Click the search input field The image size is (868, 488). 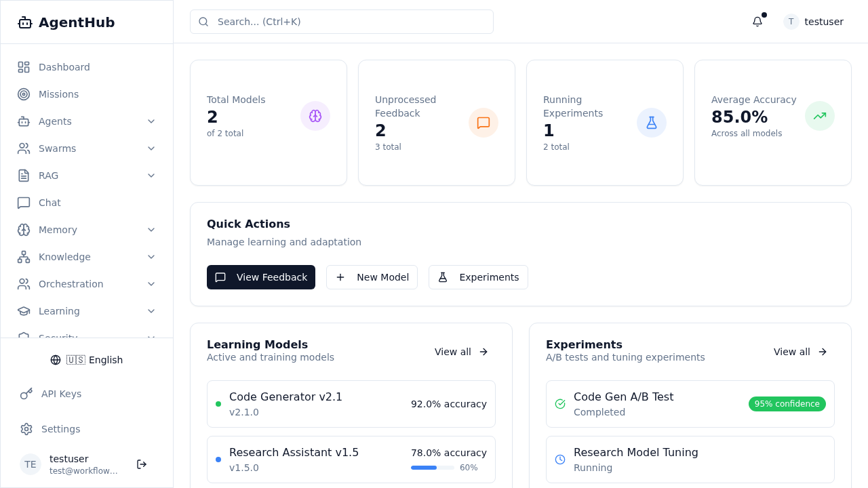(341, 22)
